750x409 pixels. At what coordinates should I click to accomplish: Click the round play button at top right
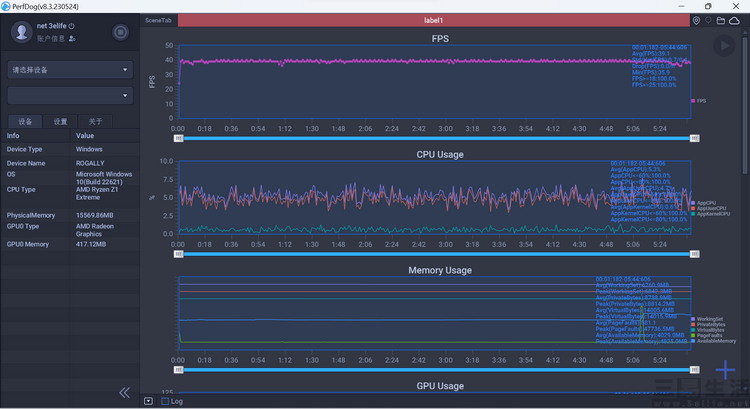(x=724, y=45)
